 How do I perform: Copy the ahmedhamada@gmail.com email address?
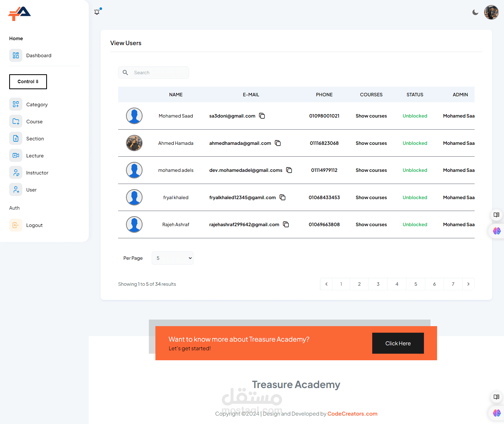pyautogui.click(x=278, y=143)
